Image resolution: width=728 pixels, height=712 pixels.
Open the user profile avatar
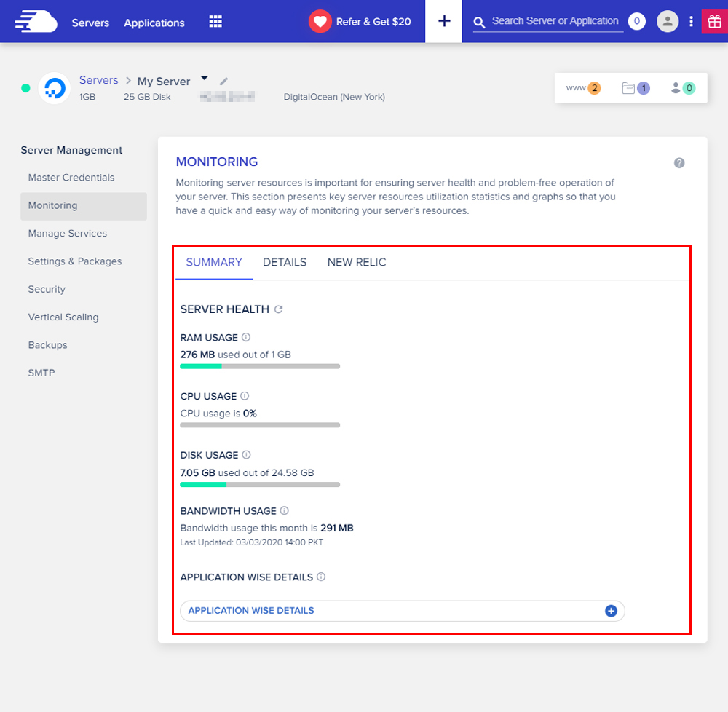[x=668, y=21]
